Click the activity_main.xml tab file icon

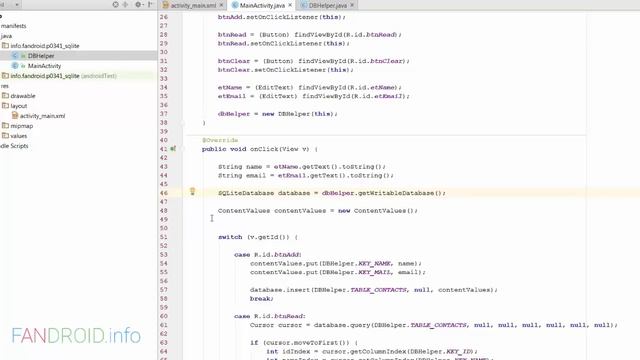[x=165, y=5]
